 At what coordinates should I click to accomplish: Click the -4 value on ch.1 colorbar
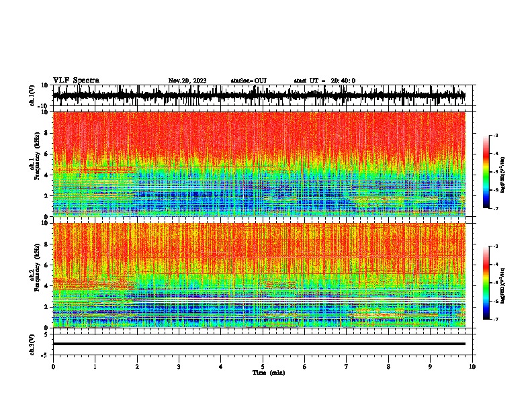[495, 154]
